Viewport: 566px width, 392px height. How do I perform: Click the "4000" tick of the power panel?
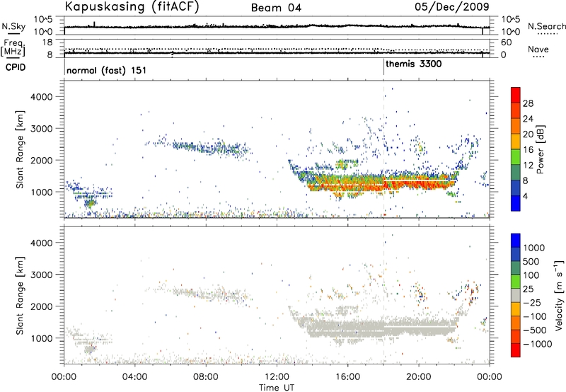point(42,97)
